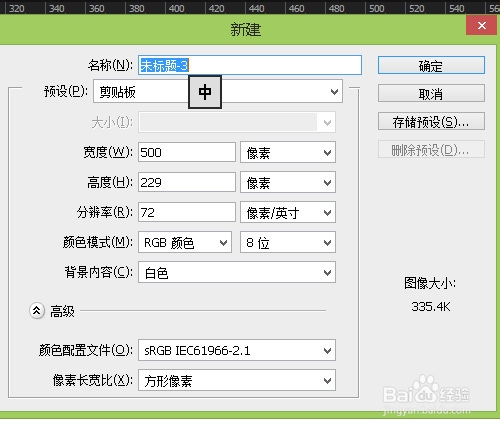Click the 名称 input field

[x=250, y=65]
